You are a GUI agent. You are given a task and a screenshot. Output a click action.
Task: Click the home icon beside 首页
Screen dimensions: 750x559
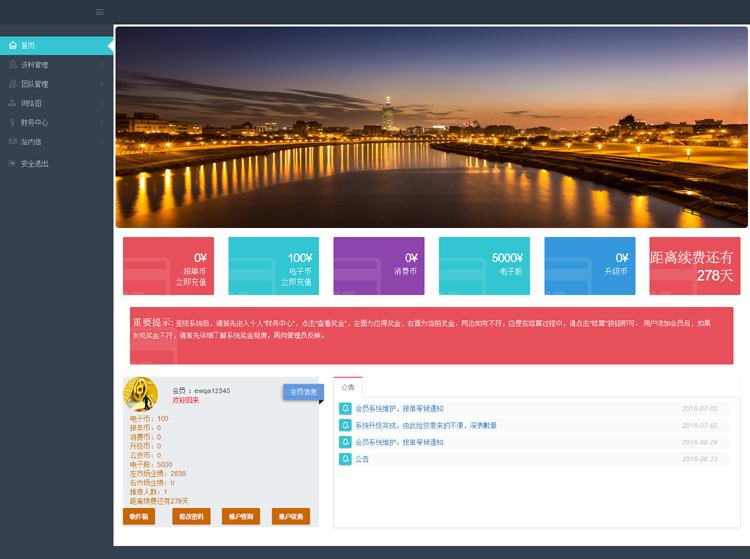(x=13, y=46)
